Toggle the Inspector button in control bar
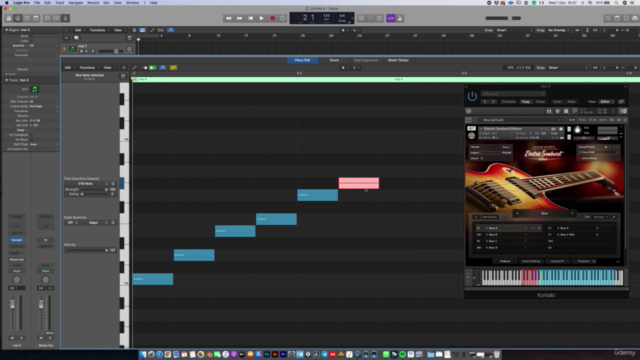The height and width of the screenshot is (360, 640). (18, 18)
